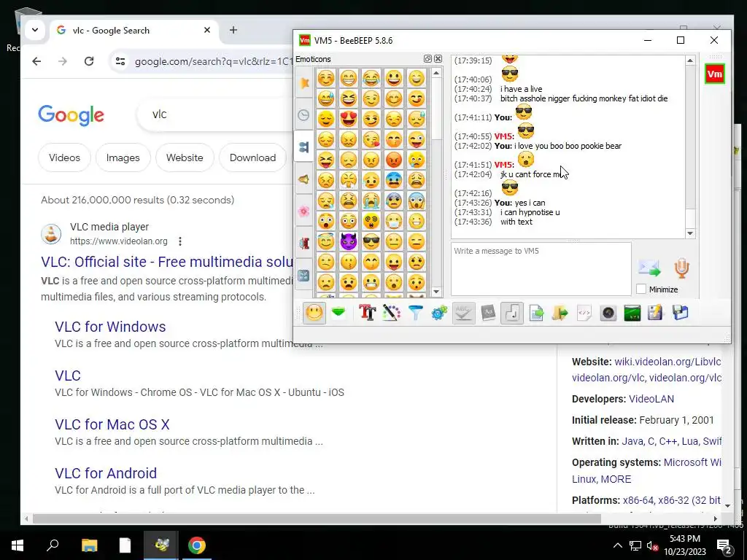Click the green board icon

pyautogui.click(x=632, y=313)
